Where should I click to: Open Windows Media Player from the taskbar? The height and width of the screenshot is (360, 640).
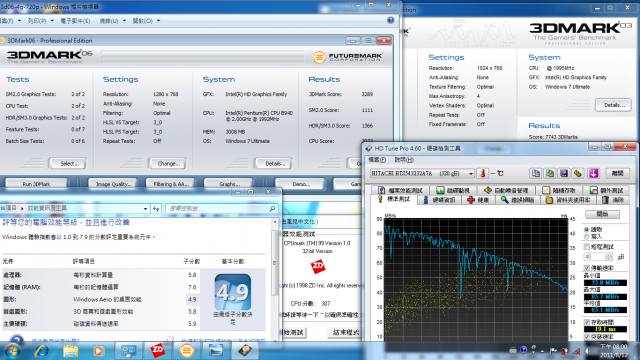[x=98, y=351]
